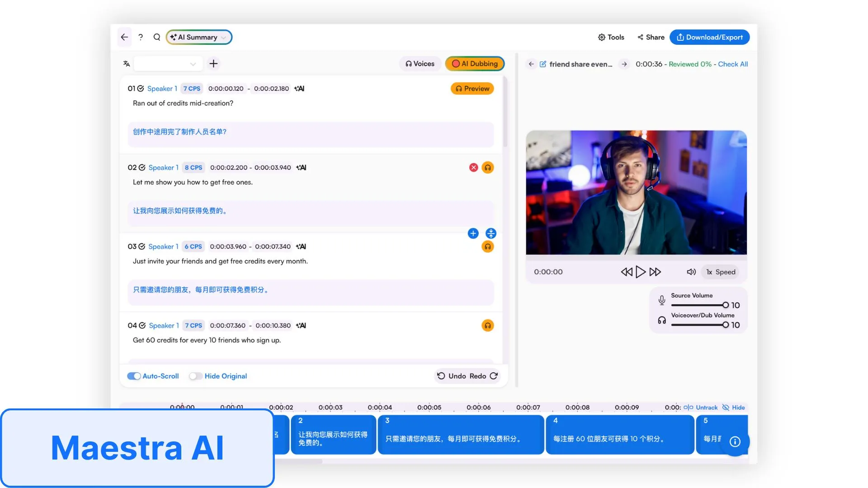This screenshot has width=868, height=488.
Task: Delete segment 02 with the red X
Action: pyautogui.click(x=473, y=168)
